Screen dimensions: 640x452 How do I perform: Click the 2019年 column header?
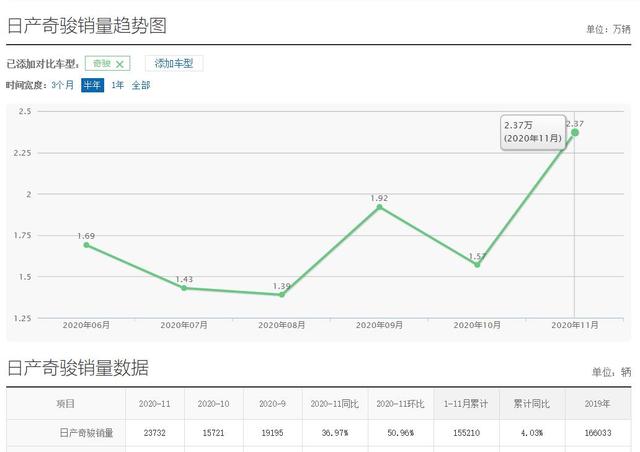click(598, 404)
